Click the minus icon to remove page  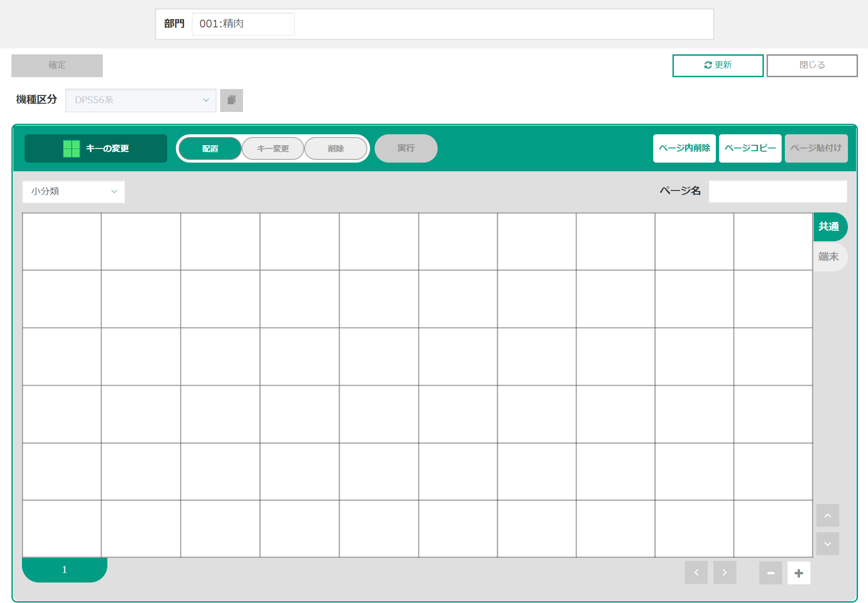771,573
